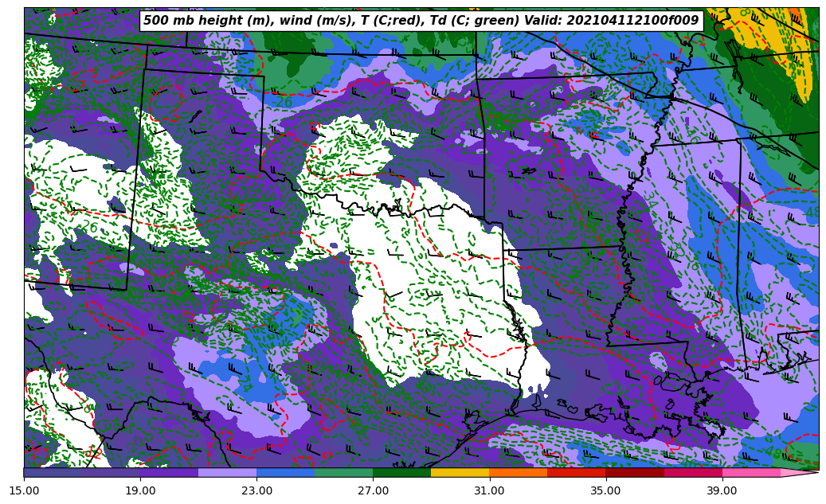The image size is (826, 504).
Task: Click the yellow-gold colorbar segment
Action: coord(460,472)
